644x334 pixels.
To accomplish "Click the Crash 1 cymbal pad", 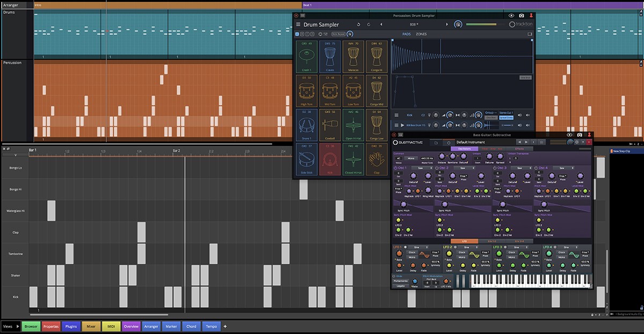I will [x=306, y=56].
